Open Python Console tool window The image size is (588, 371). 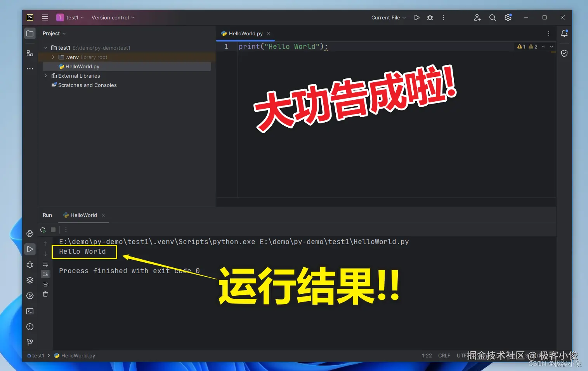click(30, 234)
